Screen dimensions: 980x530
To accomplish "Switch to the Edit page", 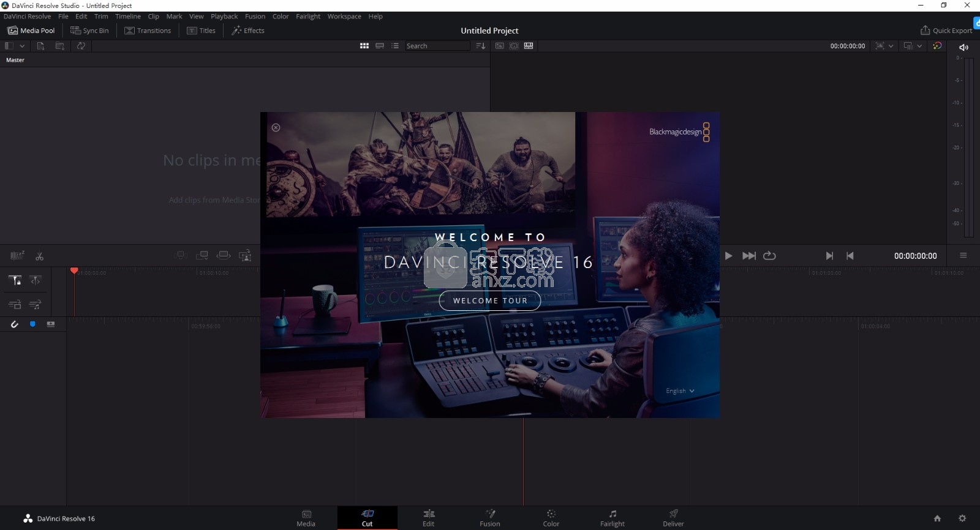I will pyautogui.click(x=429, y=518).
